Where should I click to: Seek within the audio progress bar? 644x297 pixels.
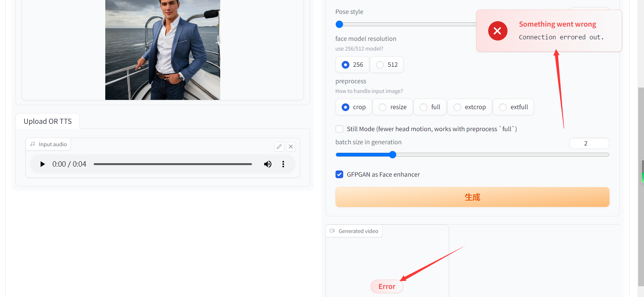point(173,164)
